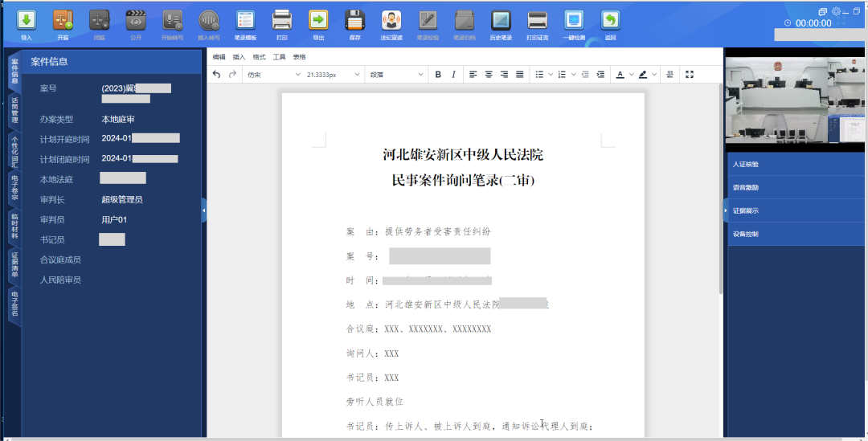Screen dimensions: 868x441
Task: Open the 插入 (Insert) editor menu
Action: coord(239,57)
